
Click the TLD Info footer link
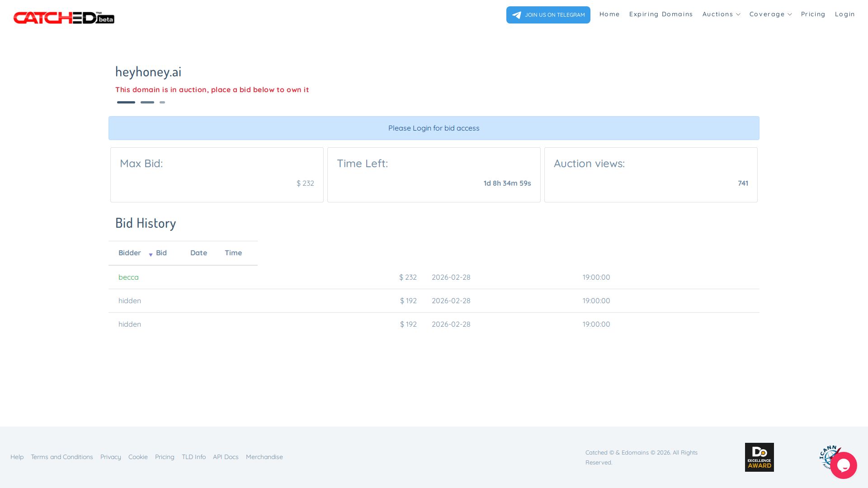coord(193,457)
